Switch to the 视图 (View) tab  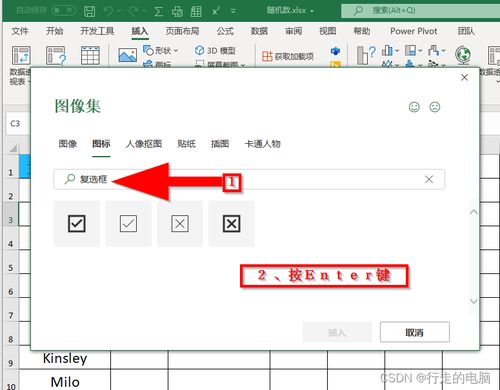[328, 31]
